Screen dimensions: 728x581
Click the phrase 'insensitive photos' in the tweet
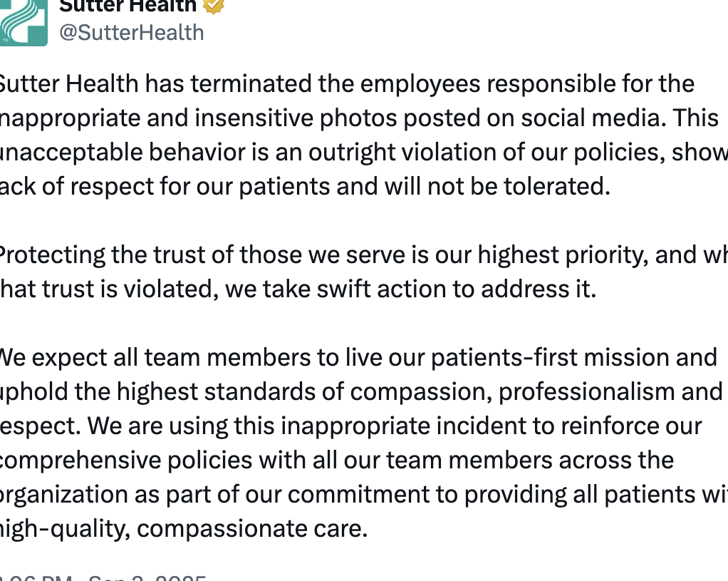click(x=296, y=118)
